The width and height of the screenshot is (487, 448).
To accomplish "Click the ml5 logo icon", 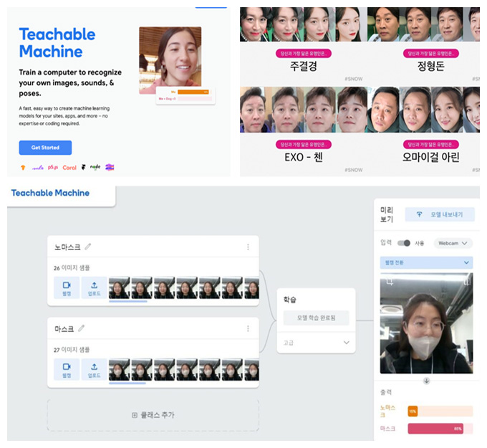I will coord(37,168).
